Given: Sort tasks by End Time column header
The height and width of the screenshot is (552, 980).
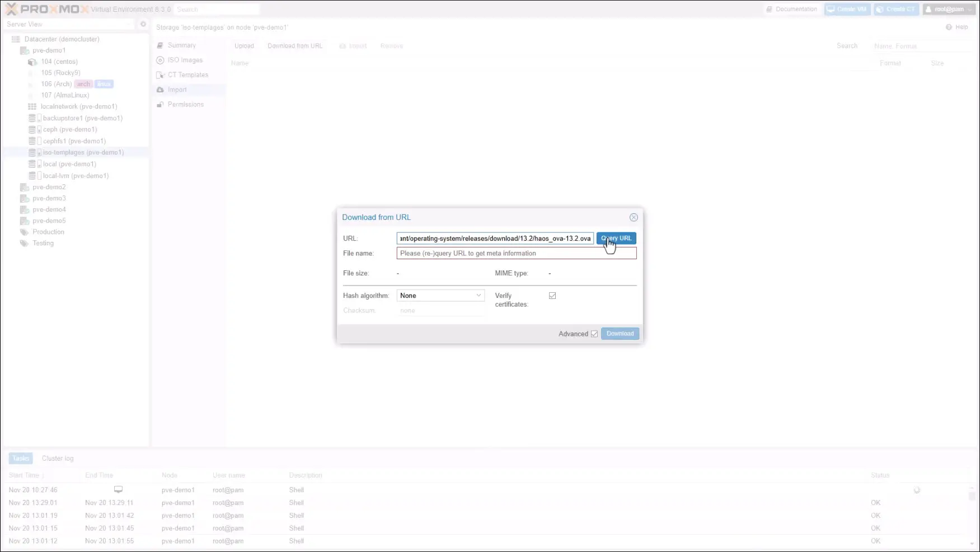Looking at the screenshot, I should (x=120, y=475).
